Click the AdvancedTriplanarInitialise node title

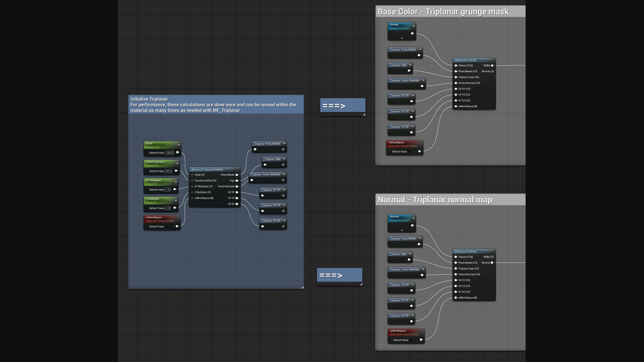coord(207,169)
